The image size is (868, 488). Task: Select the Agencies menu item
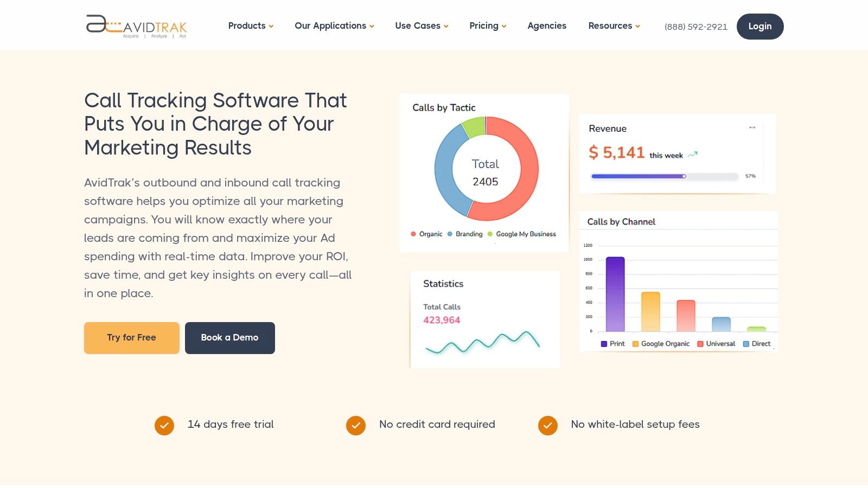tap(547, 25)
